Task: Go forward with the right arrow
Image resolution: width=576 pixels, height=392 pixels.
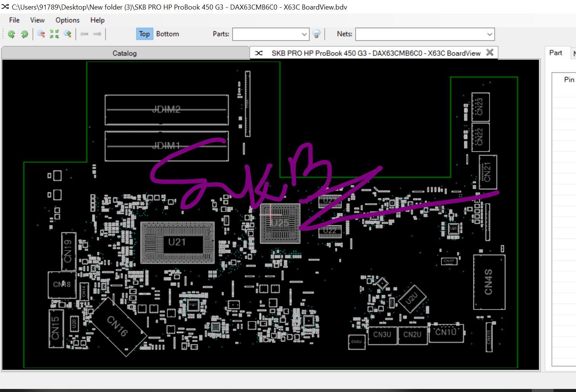Action: click(x=97, y=34)
